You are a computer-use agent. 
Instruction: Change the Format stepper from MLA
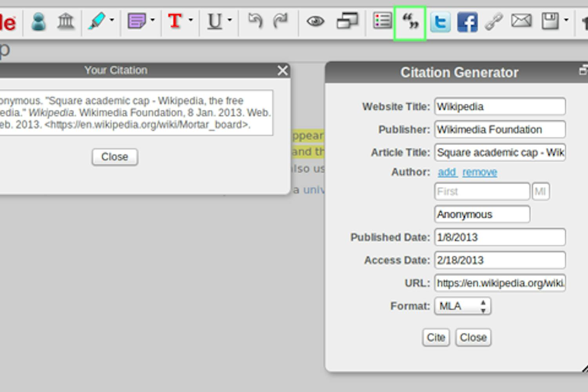coord(483,306)
